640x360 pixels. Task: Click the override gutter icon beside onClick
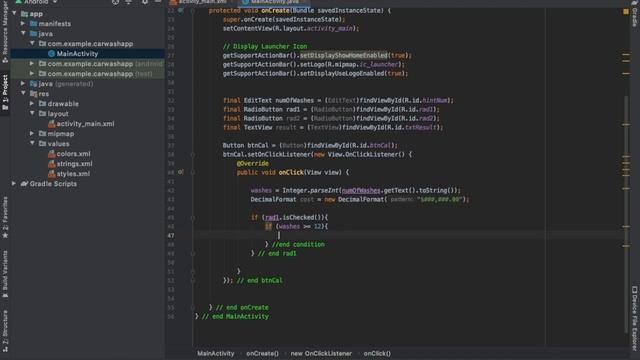pyautogui.click(x=180, y=172)
